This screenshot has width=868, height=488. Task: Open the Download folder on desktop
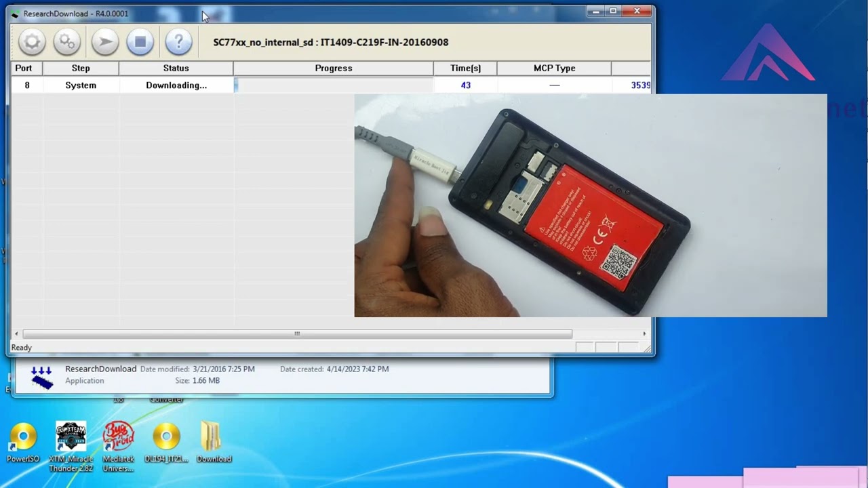pyautogui.click(x=214, y=443)
